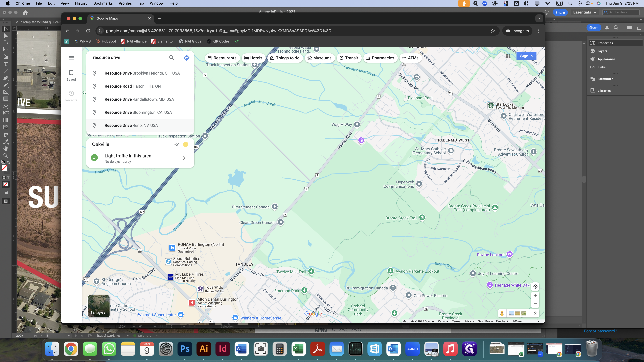Select the Pencil tool in InDesign

click(x=5, y=85)
